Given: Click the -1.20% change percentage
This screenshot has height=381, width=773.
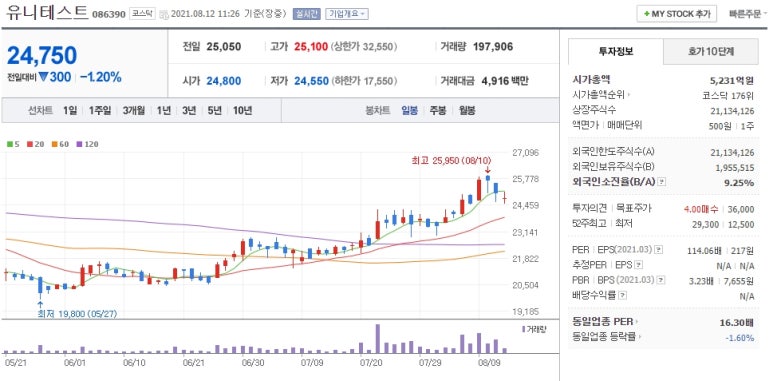Looking at the screenshot, I should (x=101, y=77).
